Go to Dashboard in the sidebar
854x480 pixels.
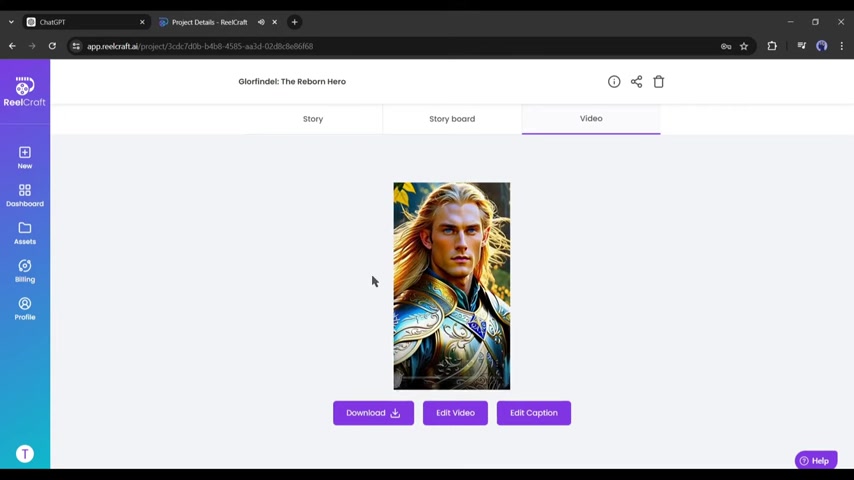pyautogui.click(x=25, y=195)
